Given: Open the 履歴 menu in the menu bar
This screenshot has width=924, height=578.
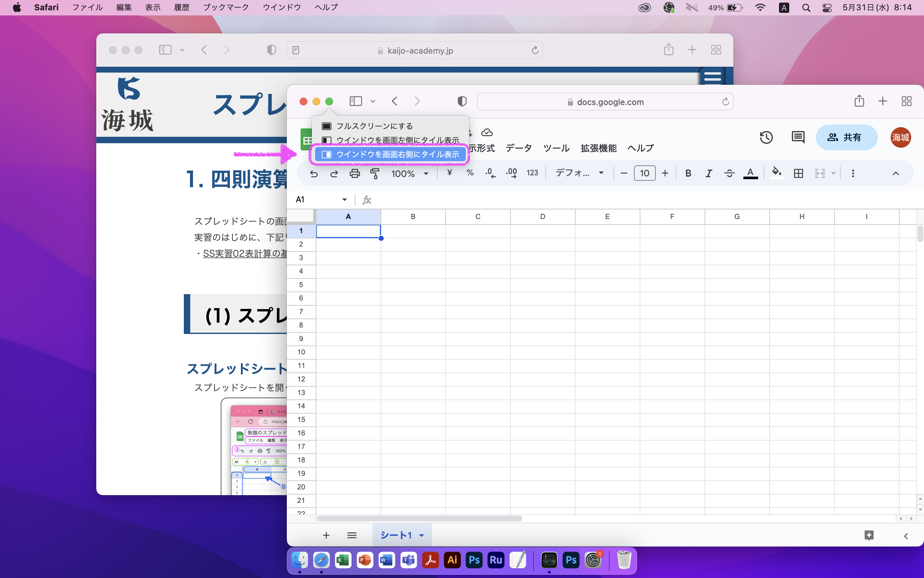Looking at the screenshot, I should click(182, 7).
